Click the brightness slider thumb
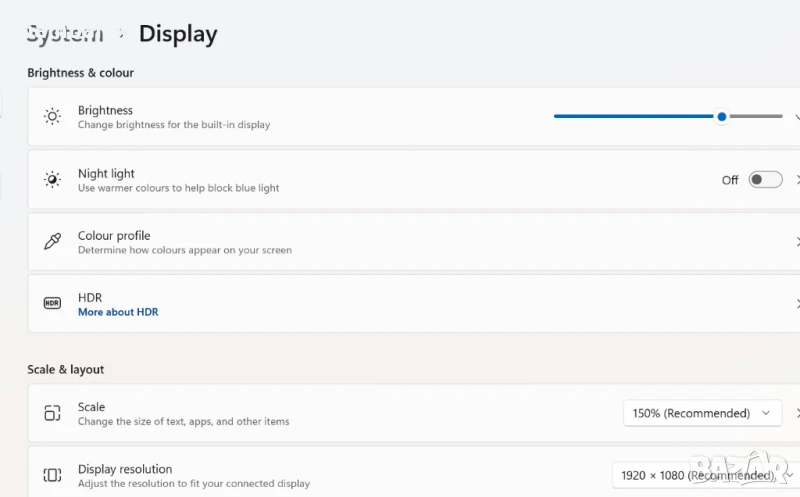Screen dimensions: 800x497 point(722,116)
